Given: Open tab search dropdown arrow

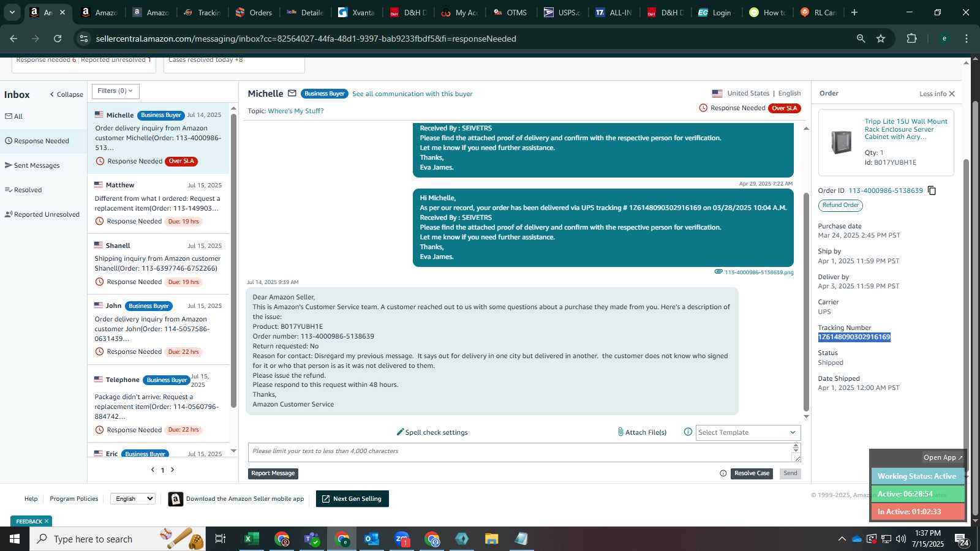Looking at the screenshot, I should [12, 12].
